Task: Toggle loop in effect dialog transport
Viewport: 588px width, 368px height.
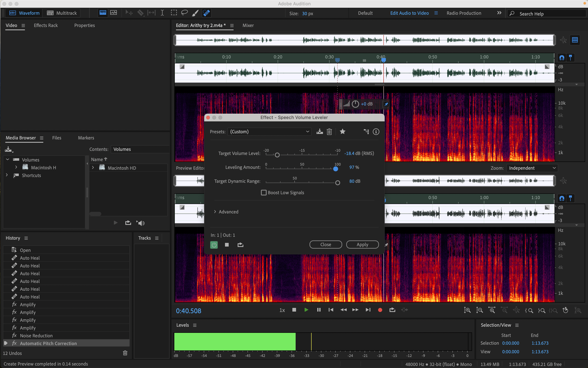Action: point(240,245)
